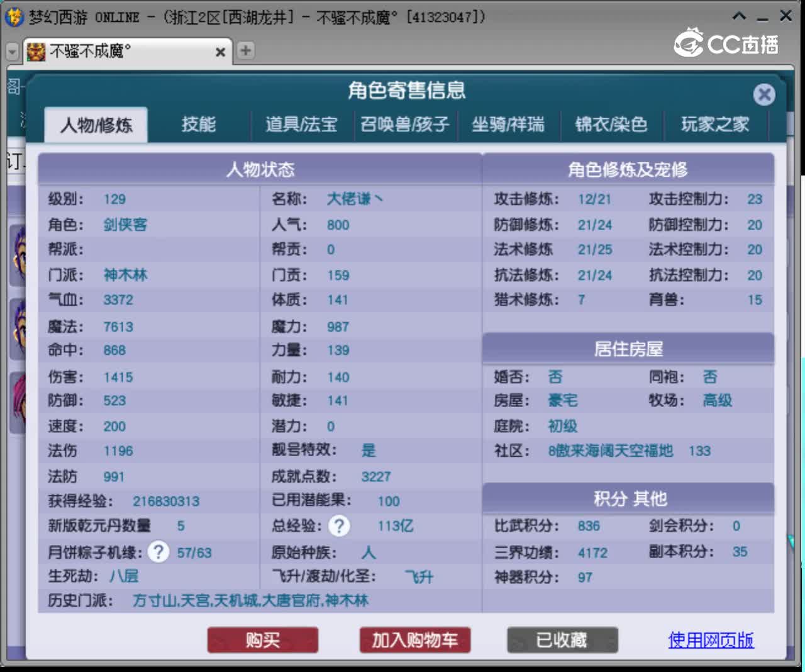Viewport: 805px width, 672px height.
Task: Switch to the 人物/修炼 tab
Action: [96, 125]
